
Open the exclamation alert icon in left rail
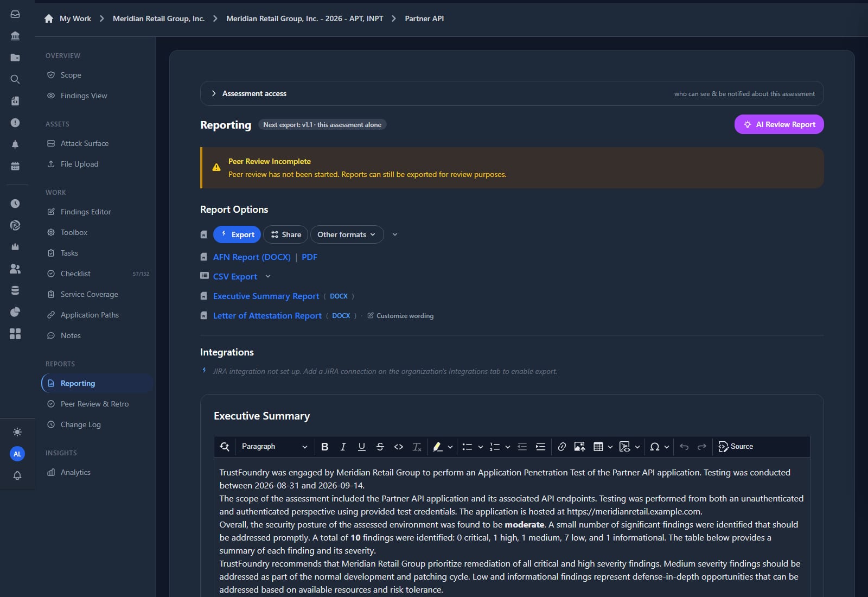[x=15, y=123]
